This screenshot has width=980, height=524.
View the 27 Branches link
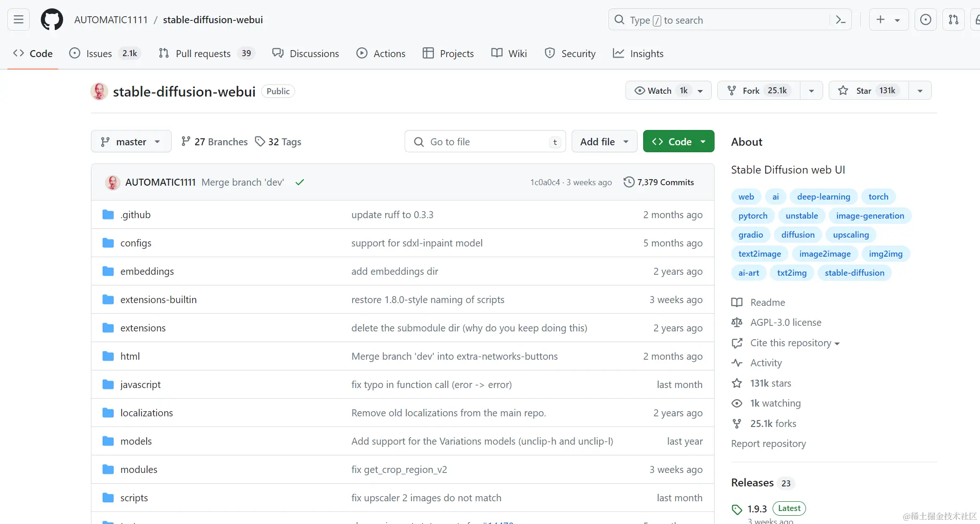click(x=214, y=142)
